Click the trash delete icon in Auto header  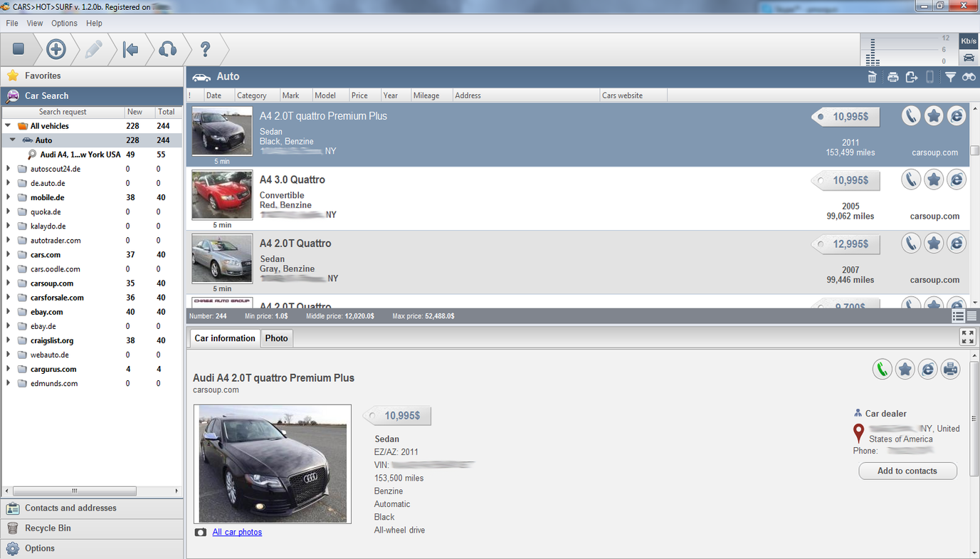click(873, 77)
